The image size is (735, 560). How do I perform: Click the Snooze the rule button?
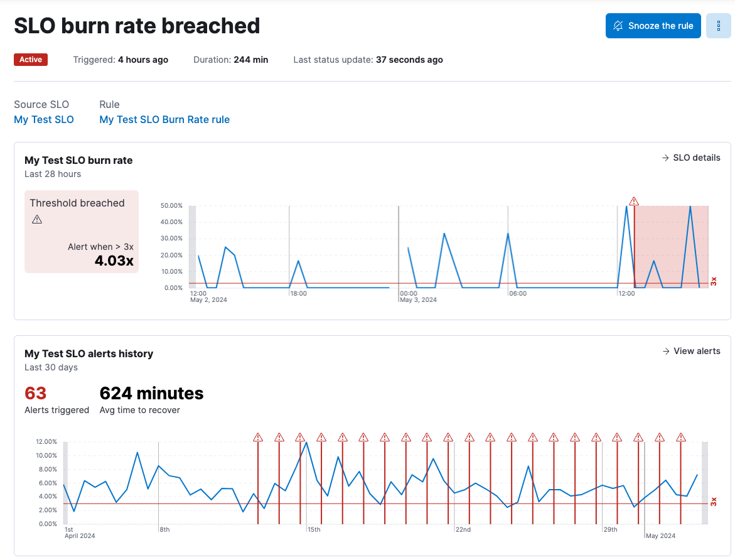(653, 26)
